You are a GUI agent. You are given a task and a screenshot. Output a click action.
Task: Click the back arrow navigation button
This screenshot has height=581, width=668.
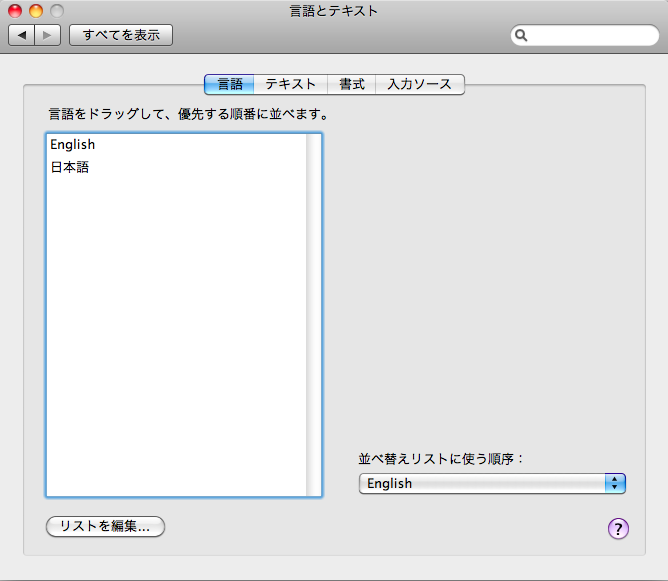point(22,35)
